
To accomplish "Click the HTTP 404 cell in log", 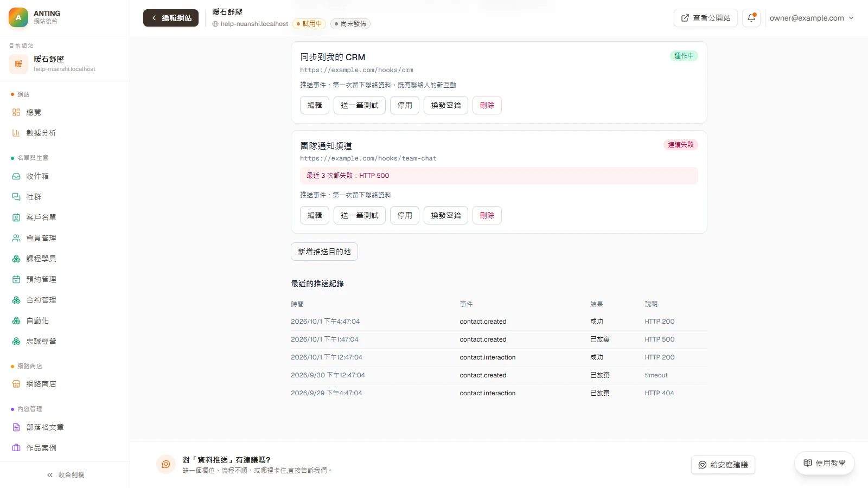I will tap(659, 393).
